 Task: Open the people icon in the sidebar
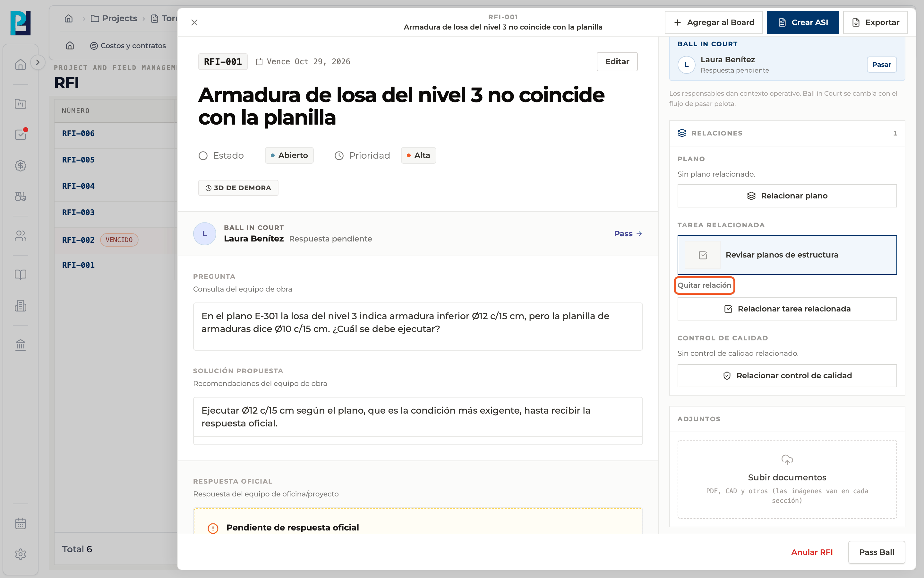click(21, 236)
